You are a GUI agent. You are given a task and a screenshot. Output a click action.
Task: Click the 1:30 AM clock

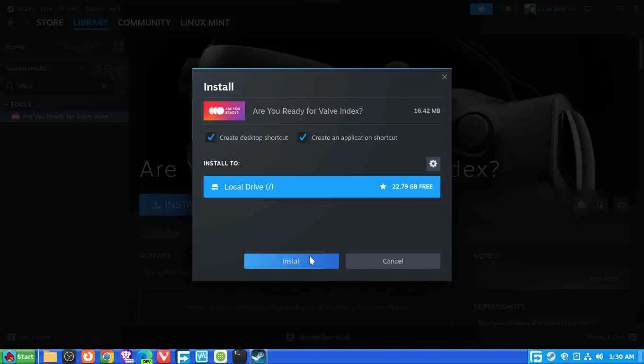622,356
